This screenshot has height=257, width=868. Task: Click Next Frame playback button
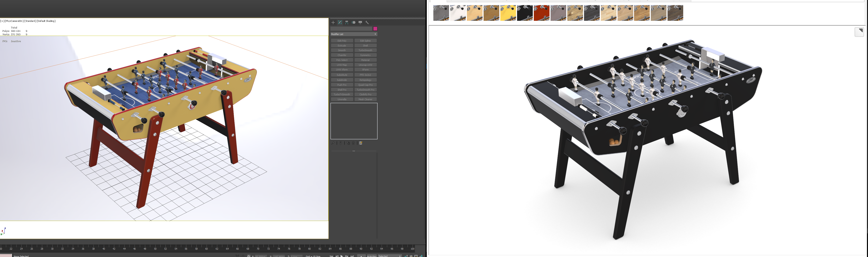coord(346,256)
